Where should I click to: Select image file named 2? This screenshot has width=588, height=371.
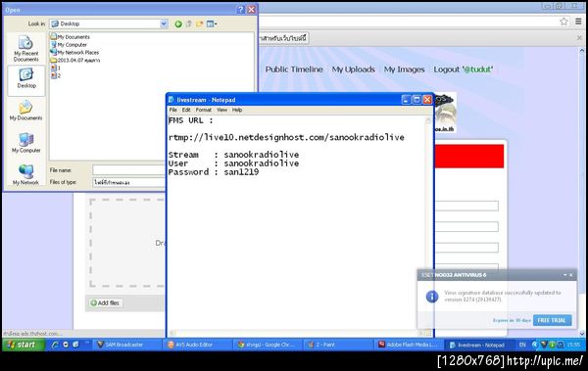pos(56,75)
